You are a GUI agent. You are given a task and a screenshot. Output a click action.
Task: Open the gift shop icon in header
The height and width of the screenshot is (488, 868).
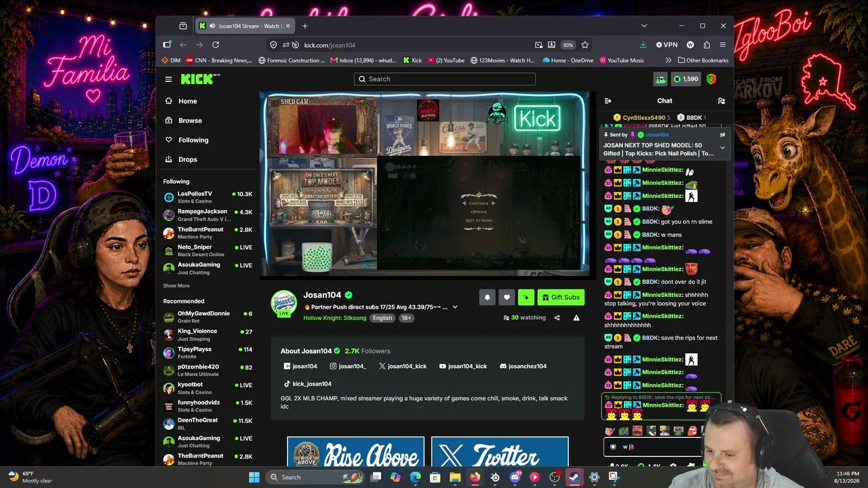pos(660,79)
